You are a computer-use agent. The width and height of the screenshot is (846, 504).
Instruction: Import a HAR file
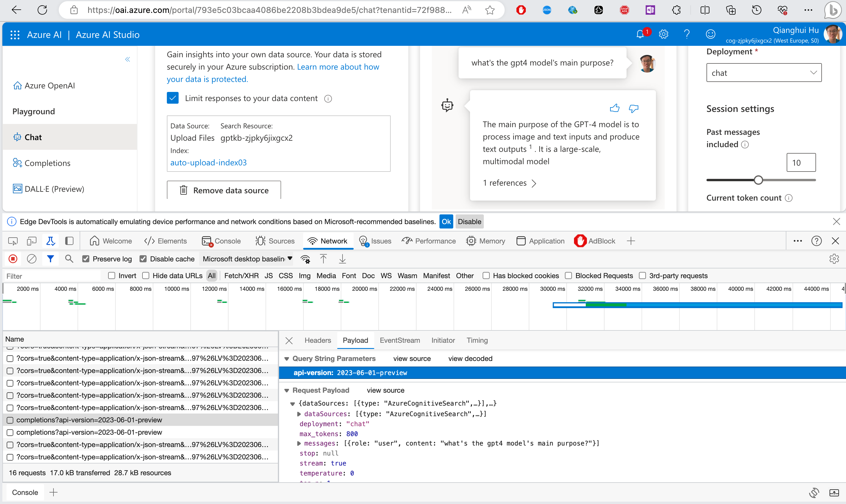(323, 259)
